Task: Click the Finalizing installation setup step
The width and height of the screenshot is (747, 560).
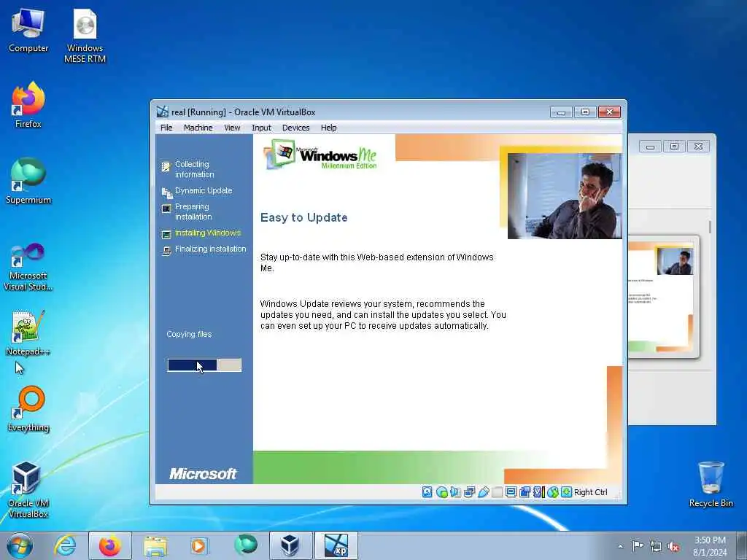Action: [204, 249]
